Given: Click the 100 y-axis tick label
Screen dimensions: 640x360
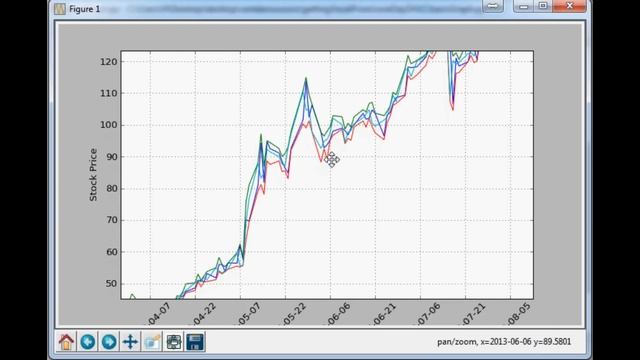Looking at the screenshot, I should pos(109,125).
